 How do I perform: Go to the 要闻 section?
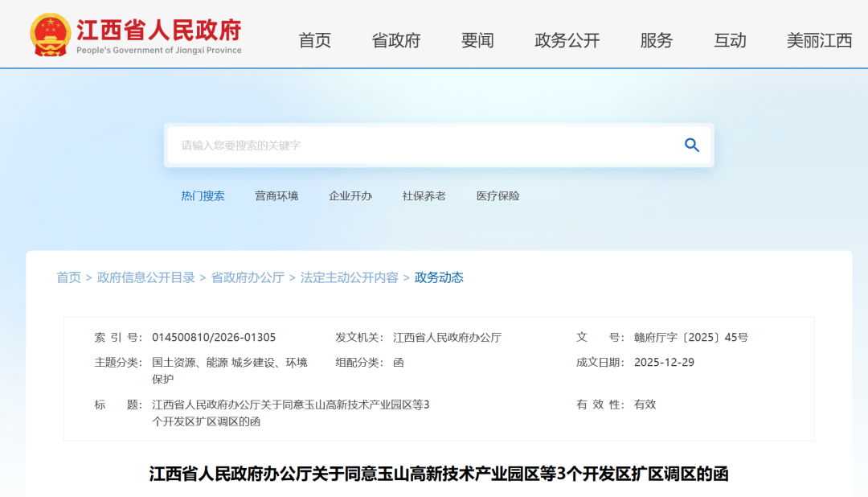pyautogui.click(x=477, y=40)
